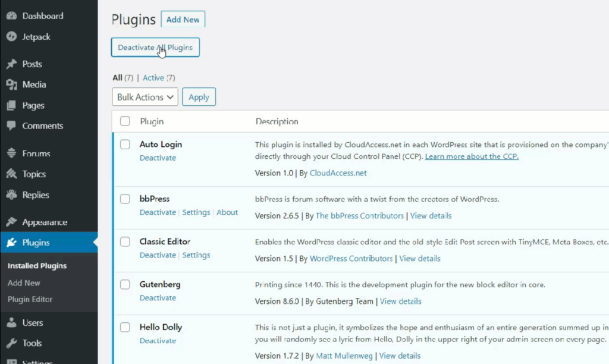Click the Forums sidebar icon
This screenshot has width=609, height=364.
12,153
